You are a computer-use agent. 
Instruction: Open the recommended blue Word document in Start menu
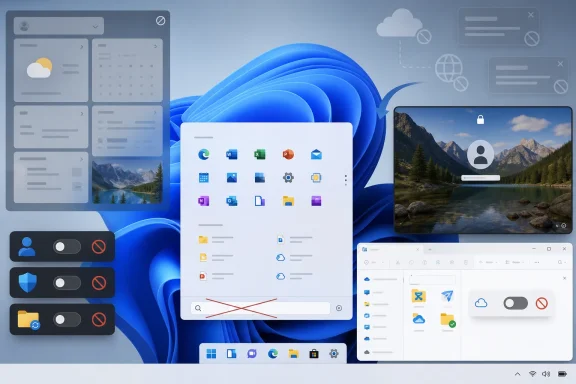click(294, 240)
